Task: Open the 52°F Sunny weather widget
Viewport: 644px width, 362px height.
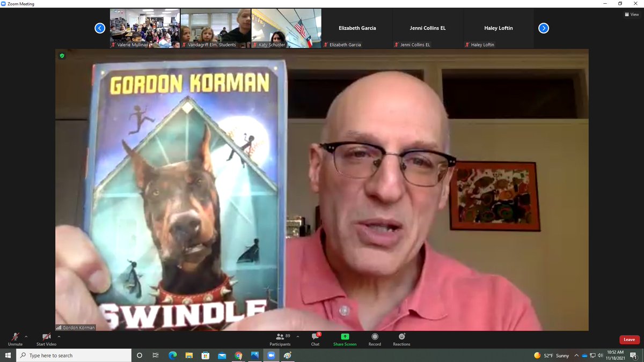Action: pos(552,356)
